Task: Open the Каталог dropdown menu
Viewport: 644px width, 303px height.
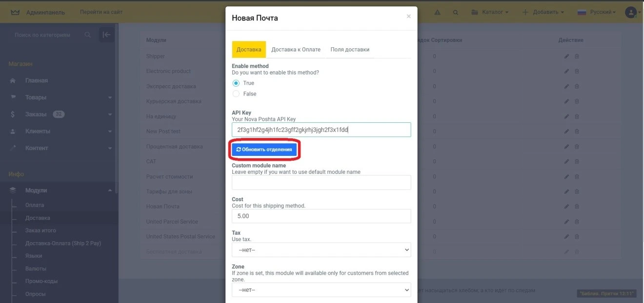Action: tap(489, 12)
